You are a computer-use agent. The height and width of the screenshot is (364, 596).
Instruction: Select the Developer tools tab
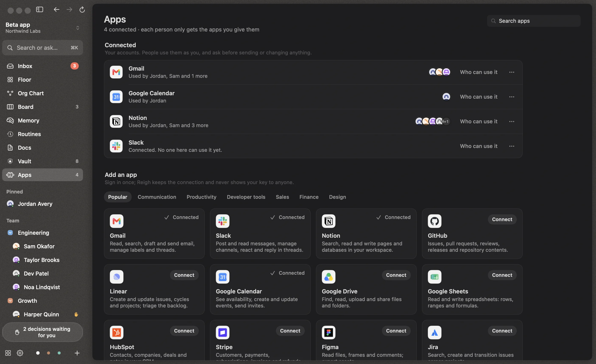[x=246, y=197]
